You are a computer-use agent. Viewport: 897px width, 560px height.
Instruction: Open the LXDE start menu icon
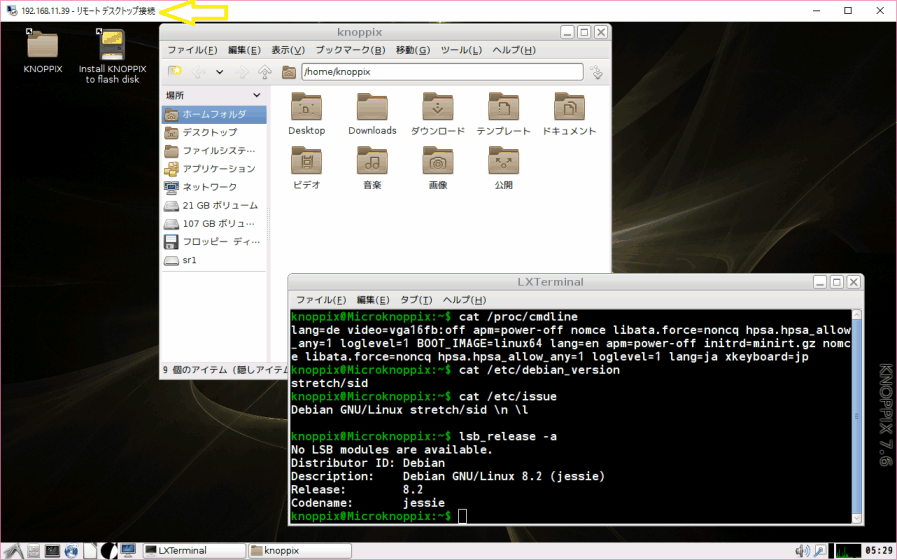(x=14, y=551)
